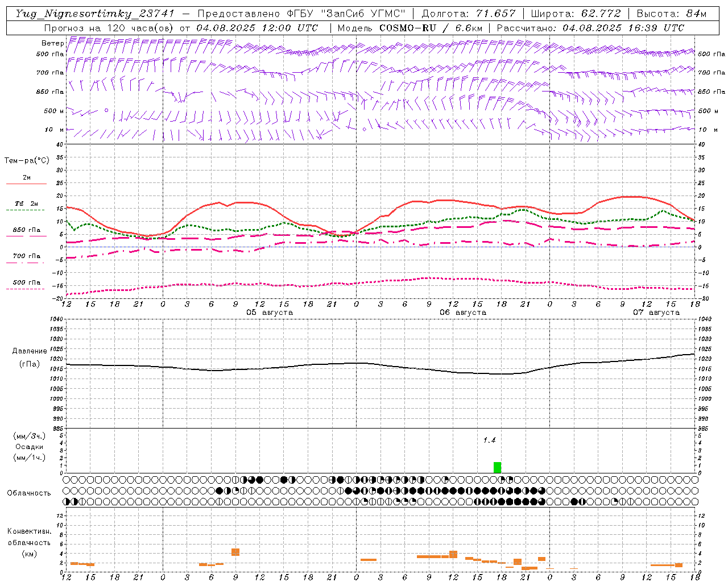Click the 'Конвективн.' convective cloud label
The height and width of the screenshot is (582, 728).
[30, 531]
